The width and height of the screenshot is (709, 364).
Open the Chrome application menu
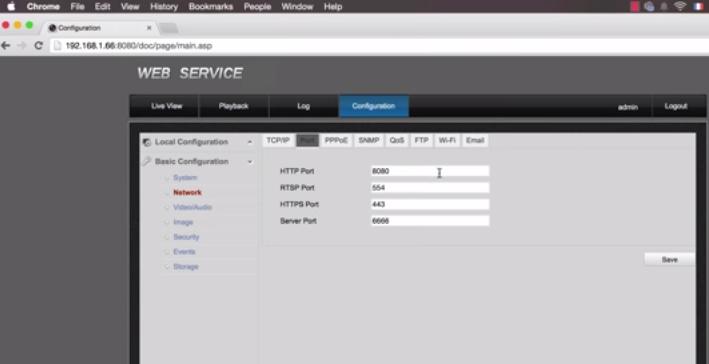(43, 7)
